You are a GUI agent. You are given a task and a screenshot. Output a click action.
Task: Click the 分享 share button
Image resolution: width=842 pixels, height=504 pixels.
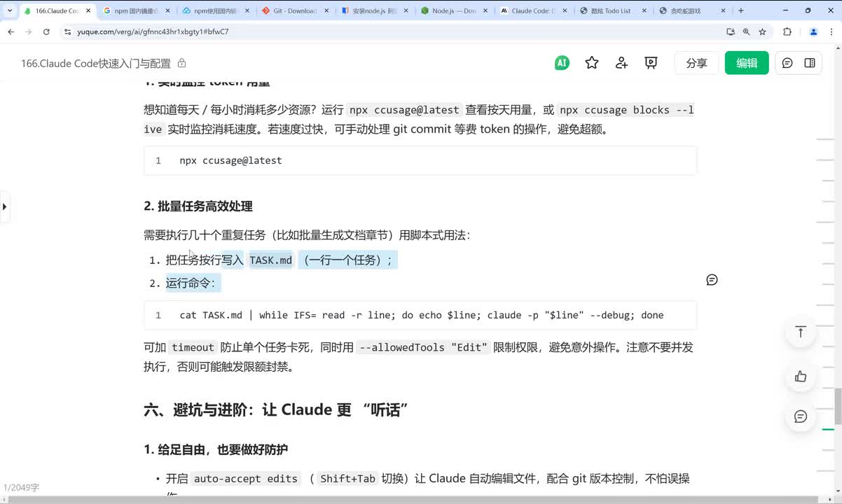[x=696, y=63]
